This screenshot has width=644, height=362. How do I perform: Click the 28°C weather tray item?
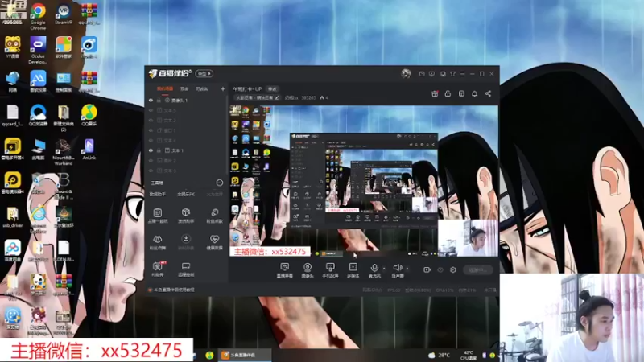point(439,355)
